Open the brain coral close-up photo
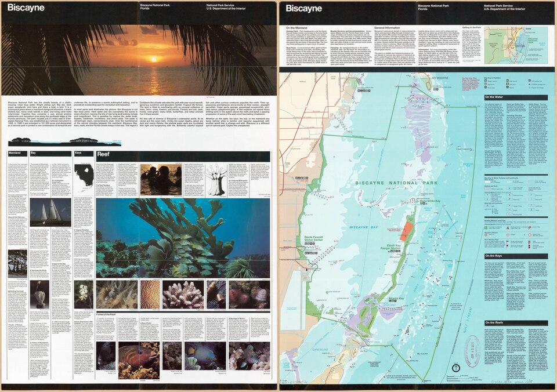The image size is (557, 392). (150, 295)
